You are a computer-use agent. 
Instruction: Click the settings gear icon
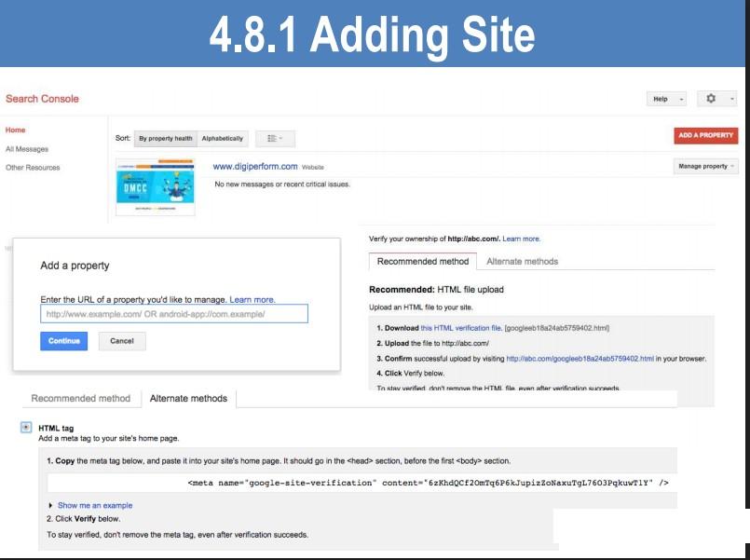[x=711, y=99]
